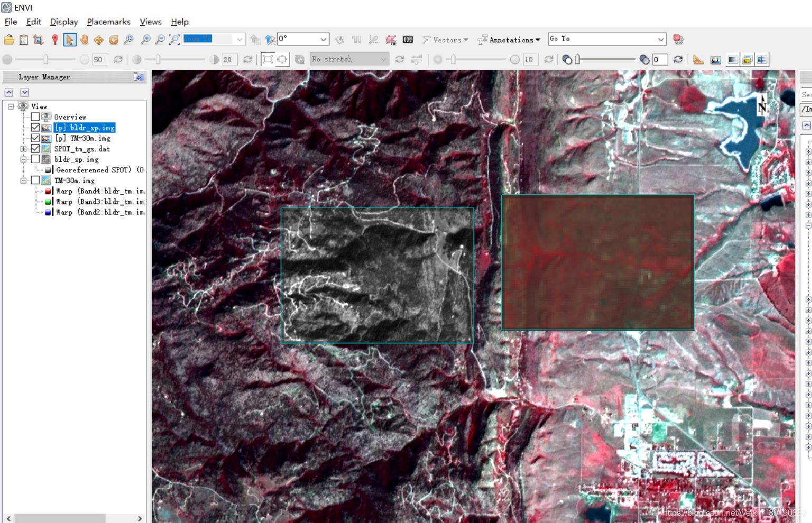Screen dimensions: 812x523
Task: Collapse all layers up-arrow button
Action: (x=9, y=92)
